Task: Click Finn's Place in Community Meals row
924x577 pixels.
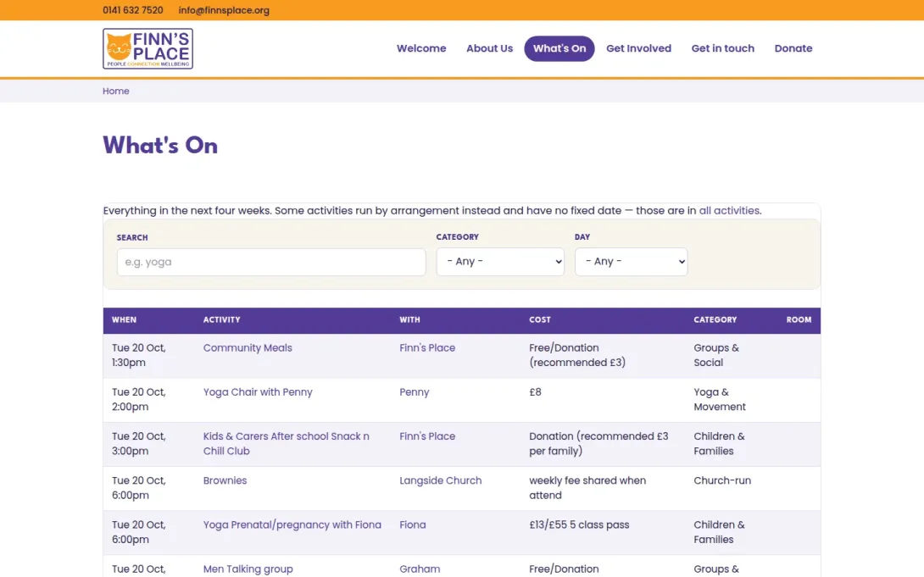Action: 427,348
